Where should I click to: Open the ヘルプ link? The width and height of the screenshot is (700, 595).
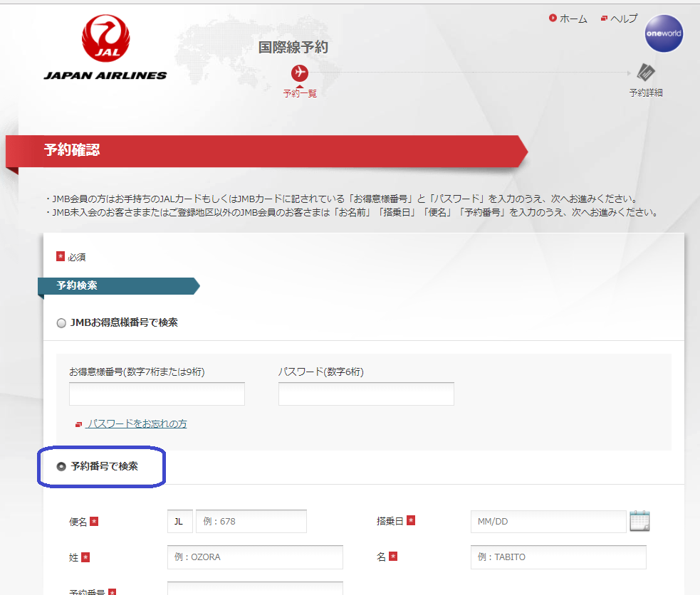624,19
